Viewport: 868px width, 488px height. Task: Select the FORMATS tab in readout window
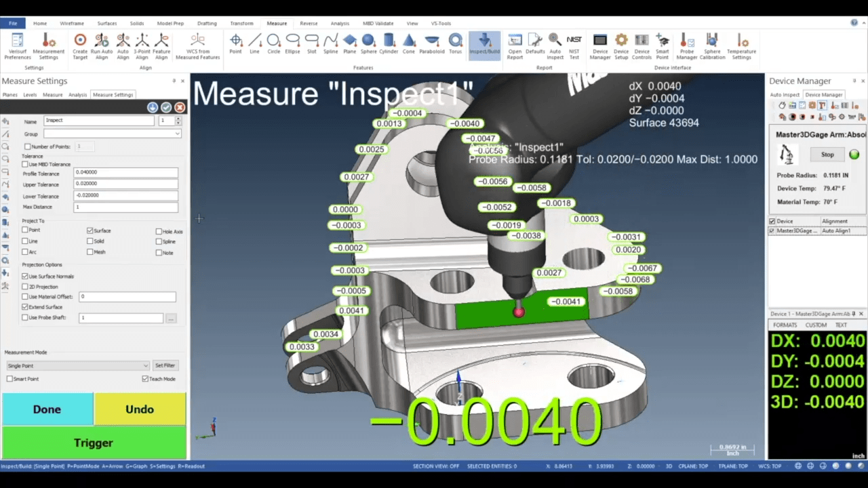pyautogui.click(x=785, y=325)
